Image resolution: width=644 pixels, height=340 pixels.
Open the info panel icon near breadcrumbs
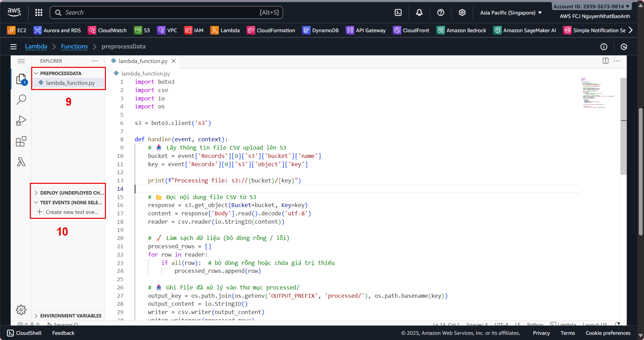(x=604, y=47)
